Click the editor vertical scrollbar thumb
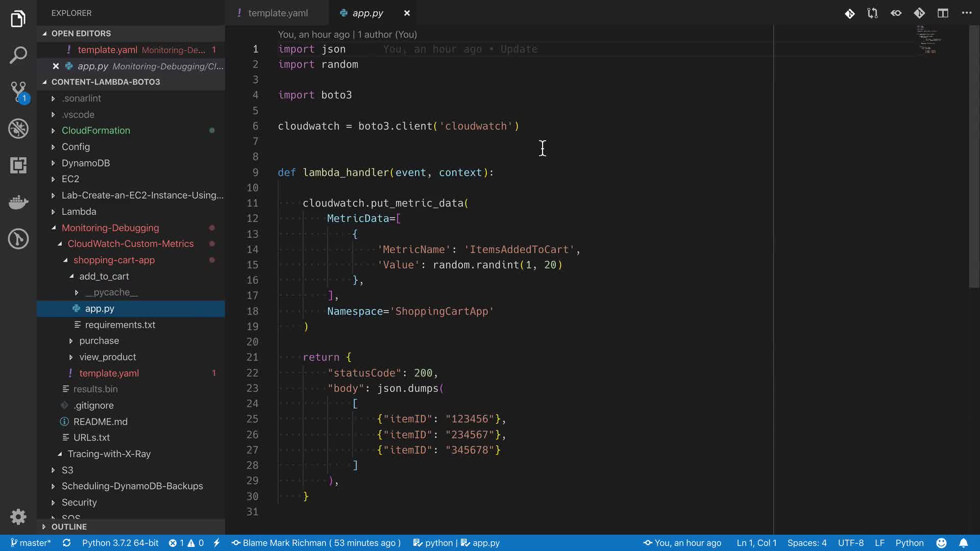The image size is (980, 551). point(973,157)
